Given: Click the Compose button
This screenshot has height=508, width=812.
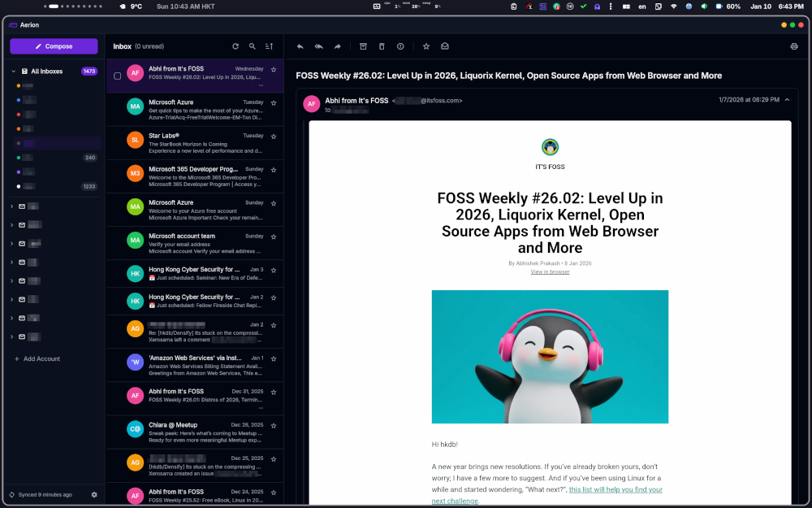Looking at the screenshot, I should [x=53, y=46].
